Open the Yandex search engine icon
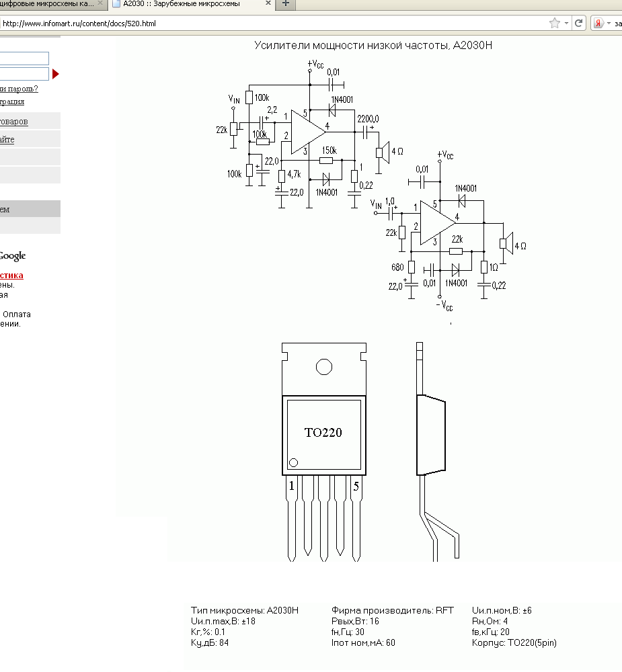The height and width of the screenshot is (672, 622). point(599,23)
